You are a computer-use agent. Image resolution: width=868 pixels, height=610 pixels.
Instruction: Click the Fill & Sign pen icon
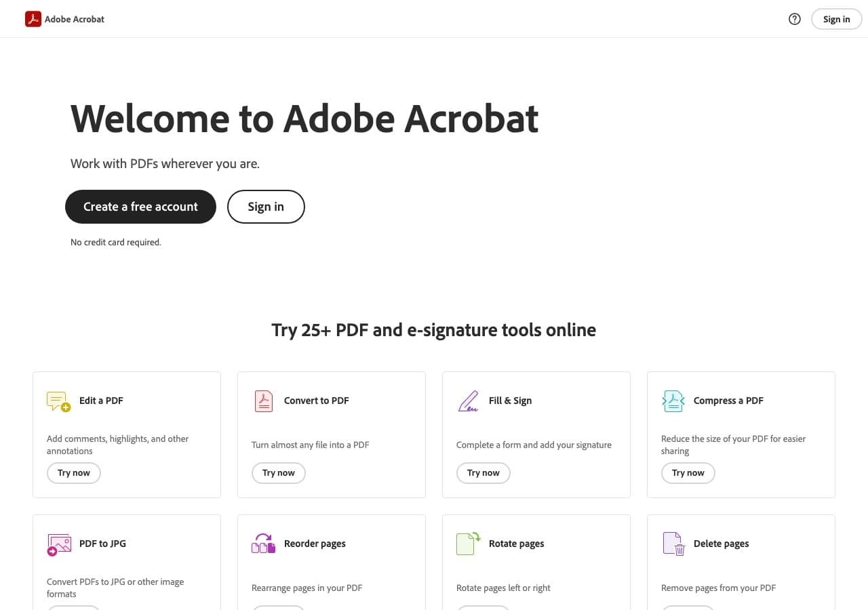[468, 401]
